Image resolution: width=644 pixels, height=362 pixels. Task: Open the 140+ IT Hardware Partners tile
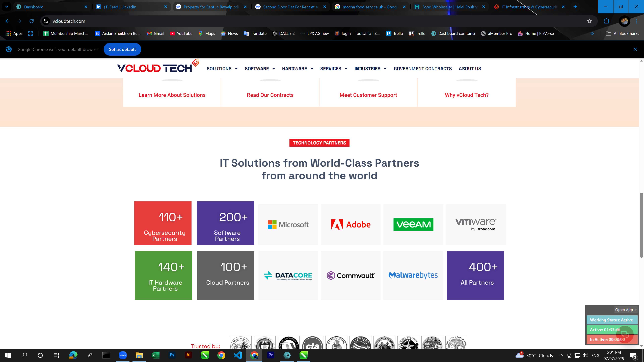pyautogui.click(x=163, y=275)
